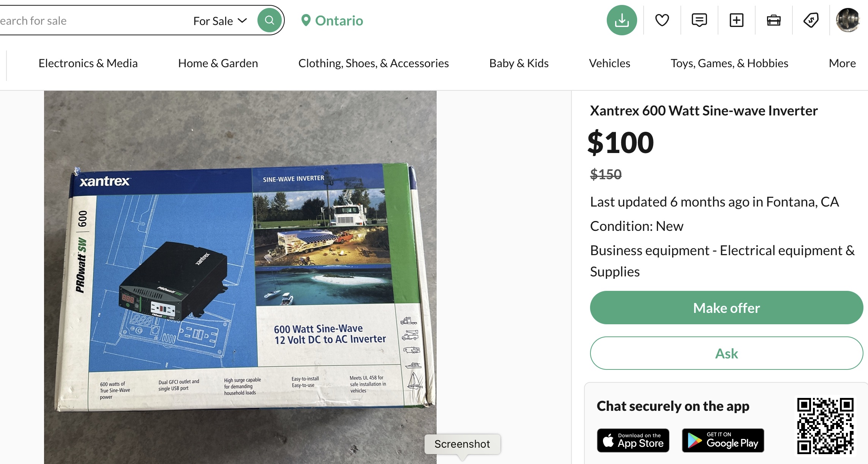
Task: Open the More categories menu
Action: pyautogui.click(x=842, y=63)
